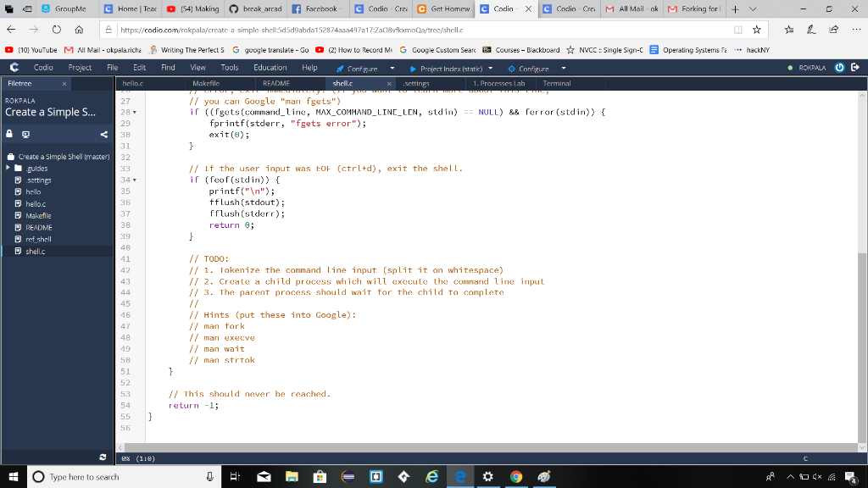
Task: Click Type here to search box
Action: click(x=124, y=476)
